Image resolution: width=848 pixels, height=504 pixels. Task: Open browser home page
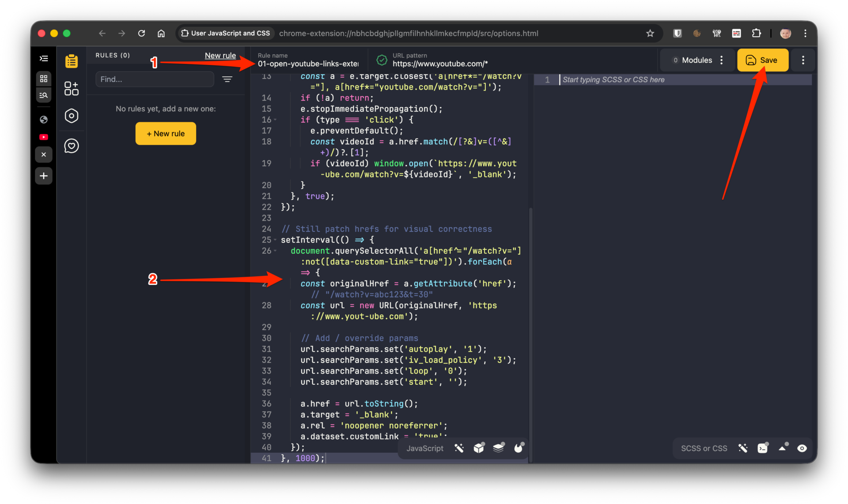(x=161, y=33)
